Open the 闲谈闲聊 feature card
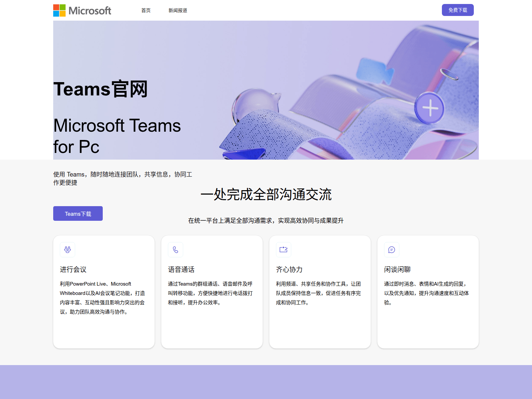 [x=428, y=291]
